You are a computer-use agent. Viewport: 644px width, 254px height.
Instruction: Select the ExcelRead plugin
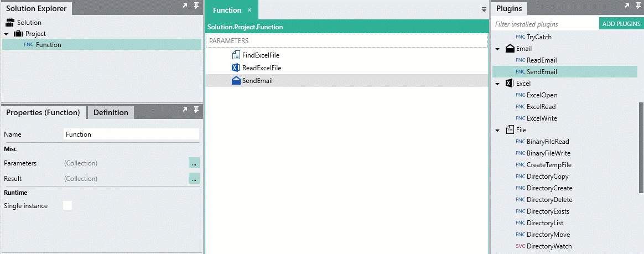(x=541, y=106)
